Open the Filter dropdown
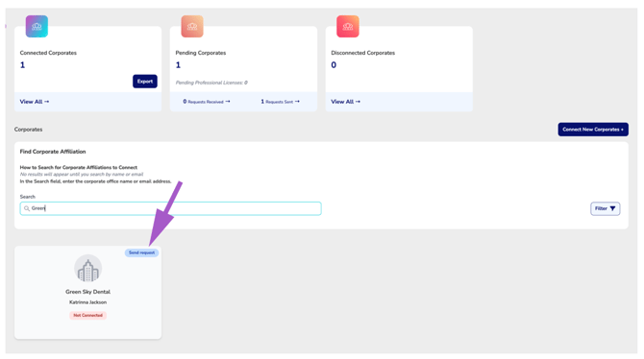The width and height of the screenshot is (644, 359). pos(606,208)
